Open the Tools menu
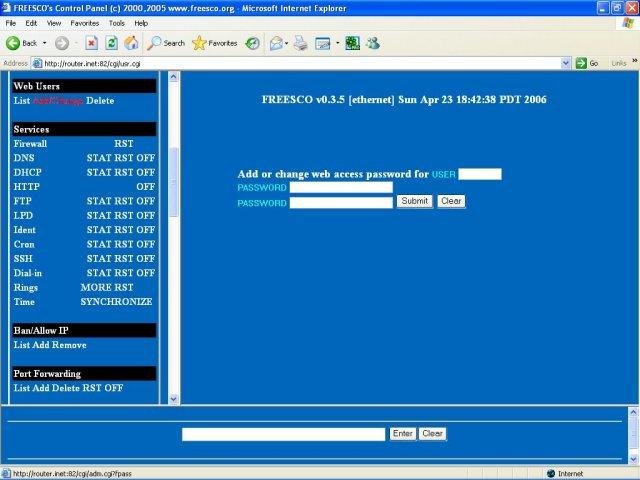 117,23
